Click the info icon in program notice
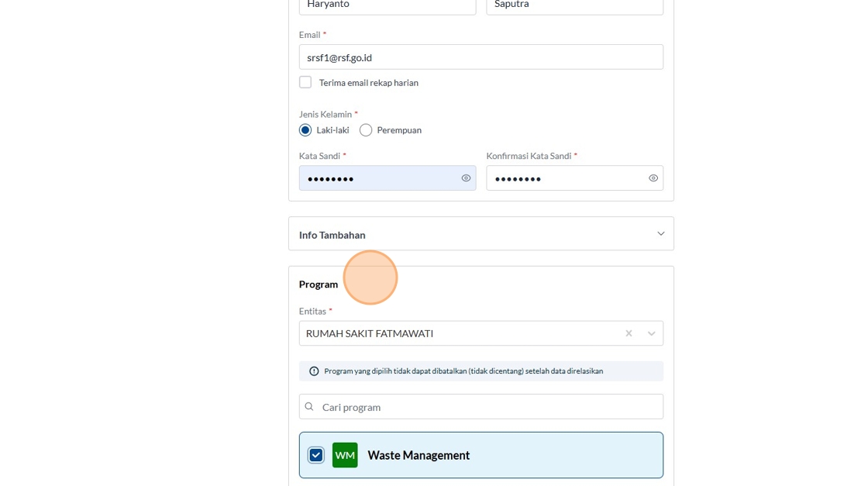The height and width of the screenshot is (486, 868). pos(314,371)
